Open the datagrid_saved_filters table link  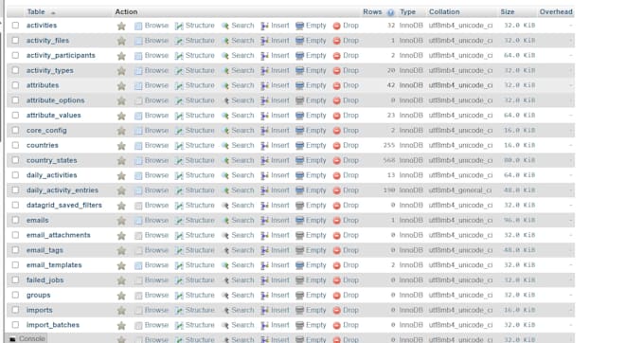(x=64, y=205)
